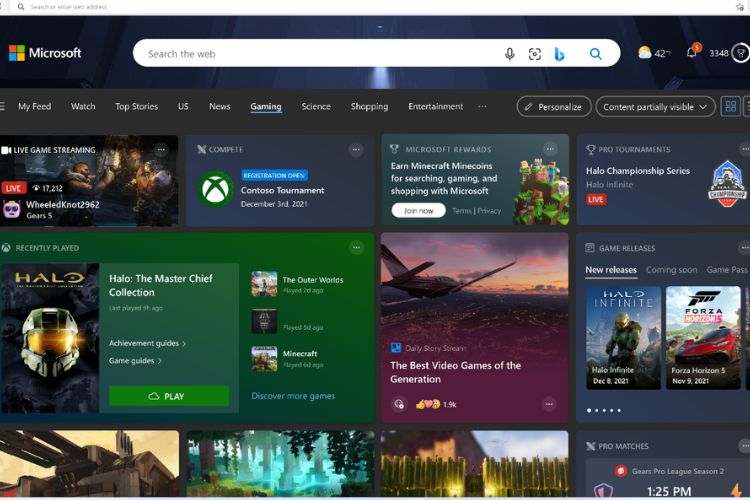Image resolution: width=750 pixels, height=500 pixels.
Task: Select the News tab
Action: [220, 106]
